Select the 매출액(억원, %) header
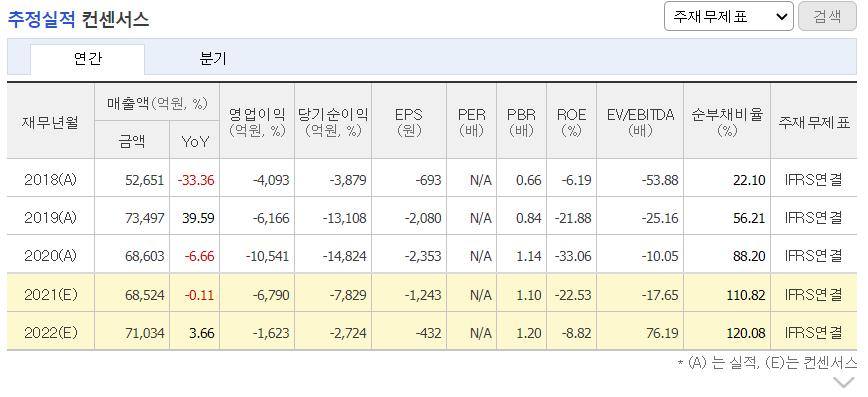This screenshot has width=868, height=397. (157, 102)
